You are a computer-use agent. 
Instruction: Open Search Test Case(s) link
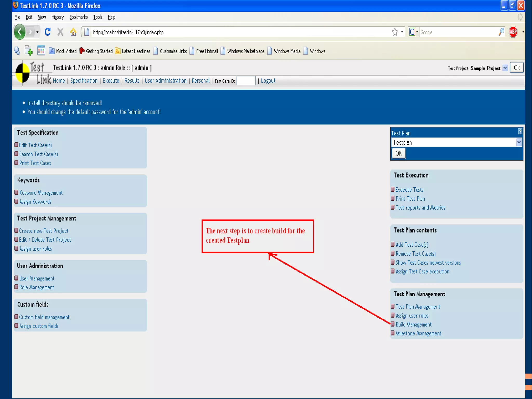point(38,154)
